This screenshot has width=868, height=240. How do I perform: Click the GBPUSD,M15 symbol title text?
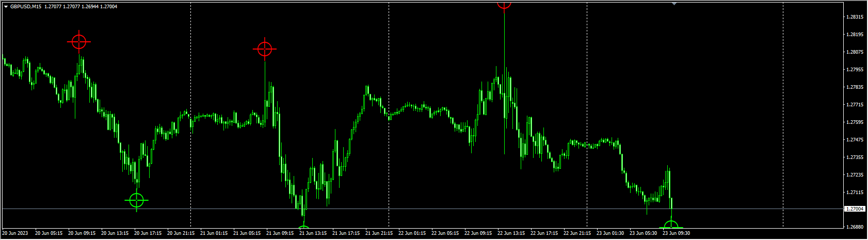26,7
